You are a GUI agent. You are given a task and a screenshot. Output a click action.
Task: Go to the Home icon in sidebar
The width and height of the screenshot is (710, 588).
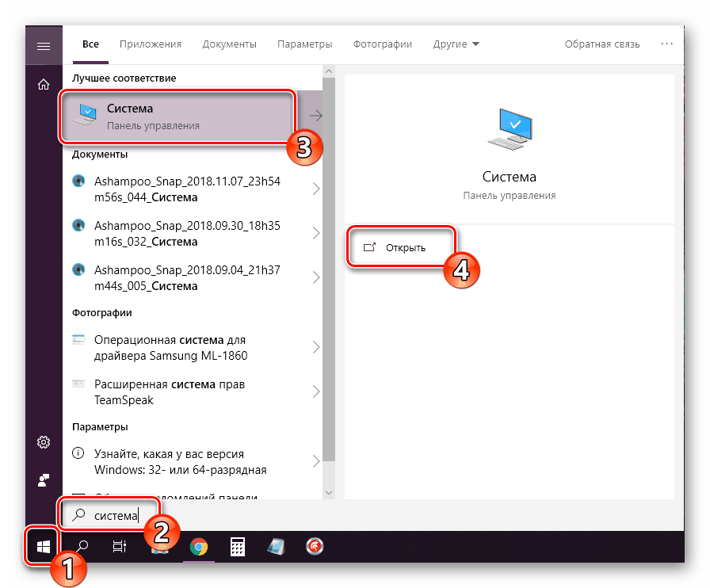44,85
